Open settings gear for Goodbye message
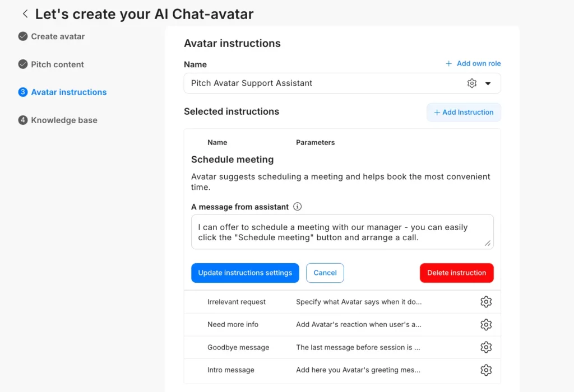 pos(485,347)
